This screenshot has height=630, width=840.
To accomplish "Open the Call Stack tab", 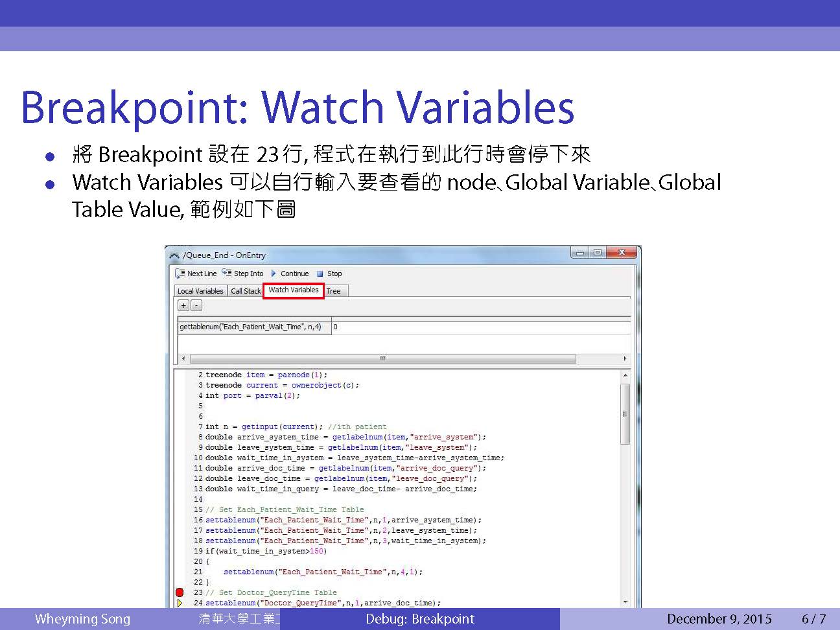I will click(x=246, y=291).
